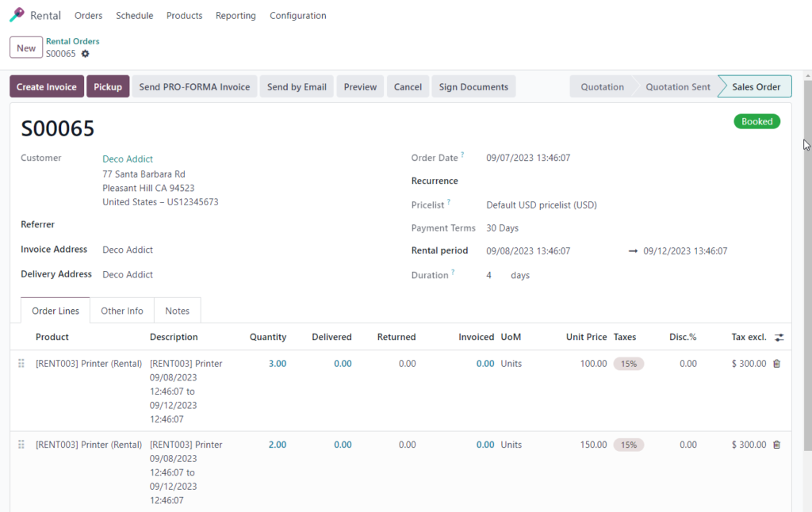Image resolution: width=812 pixels, height=512 pixels.
Task: Open the Configuration menu
Action: pos(298,16)
